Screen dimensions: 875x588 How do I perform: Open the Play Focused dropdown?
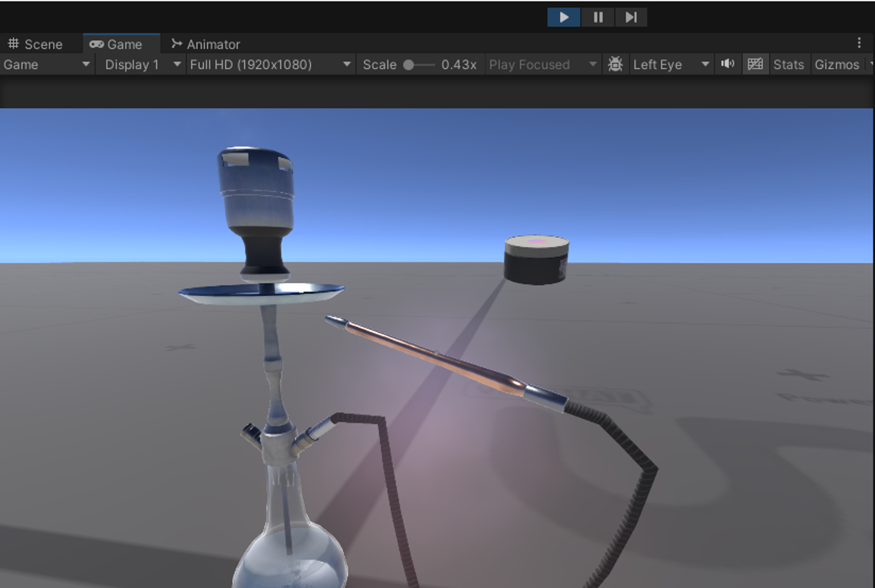point(542,65)
